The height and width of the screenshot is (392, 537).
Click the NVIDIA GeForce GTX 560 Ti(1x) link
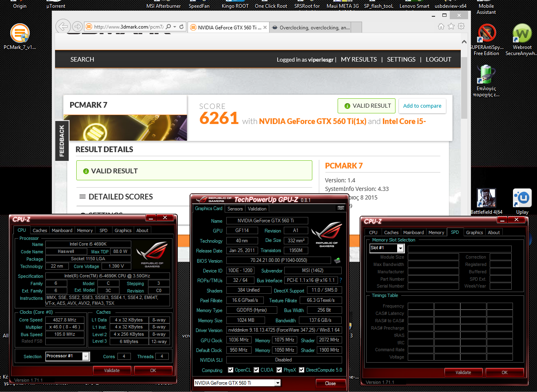pyautogui.click(x=313, y=121)
